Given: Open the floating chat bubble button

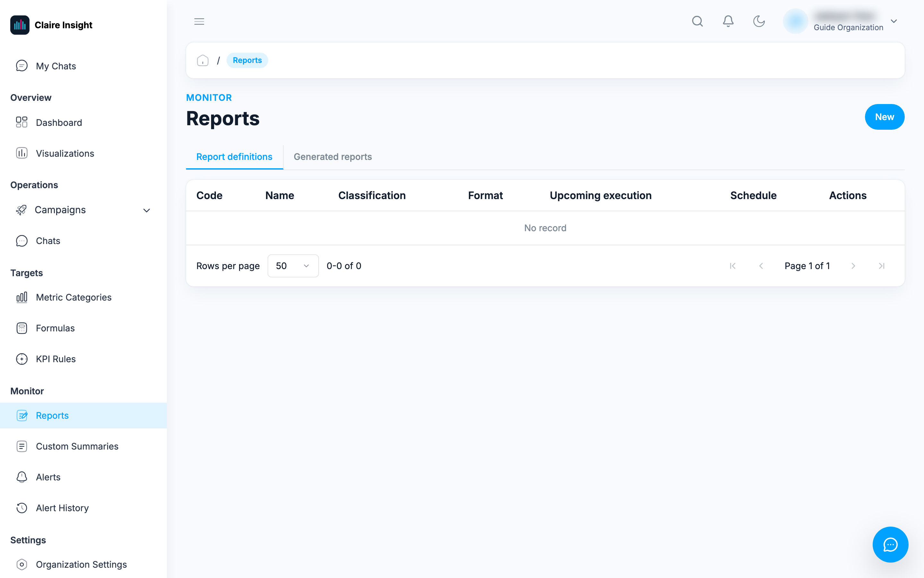Looking at the screenshot, I should (890, 544).
